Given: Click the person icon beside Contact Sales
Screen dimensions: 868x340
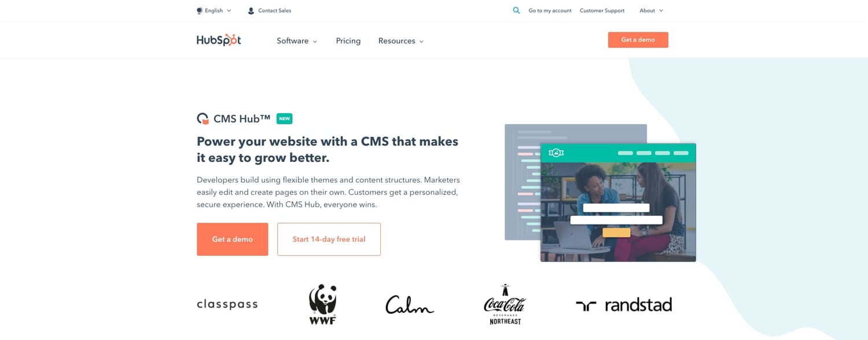Looking at the screenshot, I should click(x=251, y=10).
